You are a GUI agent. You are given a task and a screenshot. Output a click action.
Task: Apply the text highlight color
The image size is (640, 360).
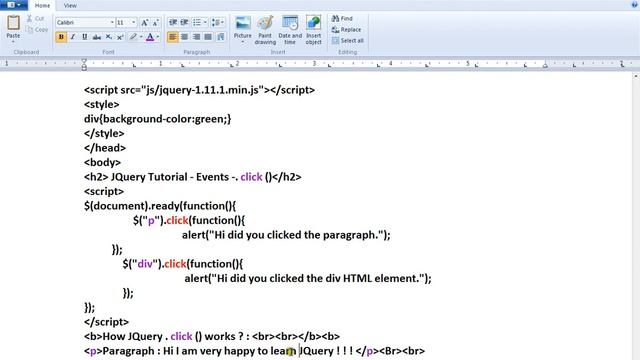tap(133, 37)
